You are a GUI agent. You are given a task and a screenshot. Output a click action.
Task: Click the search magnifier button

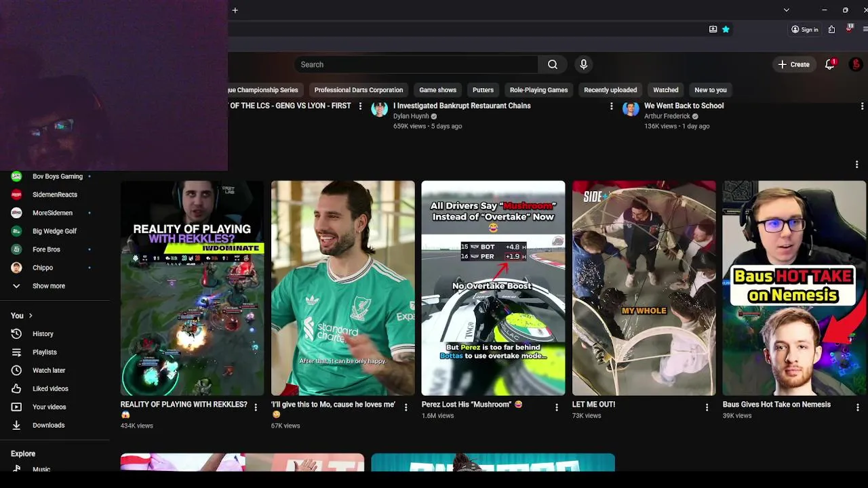pyautogui.click(x=553, y=64)
